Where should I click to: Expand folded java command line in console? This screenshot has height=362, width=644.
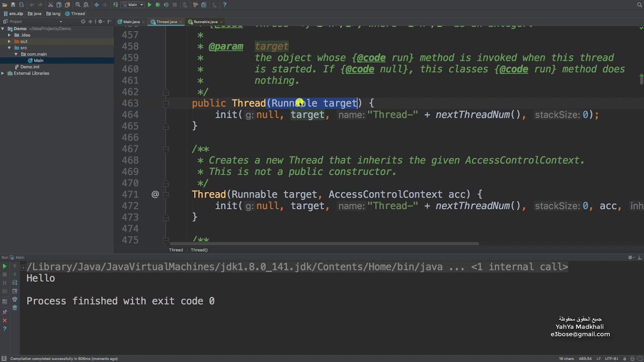point(23,267)
